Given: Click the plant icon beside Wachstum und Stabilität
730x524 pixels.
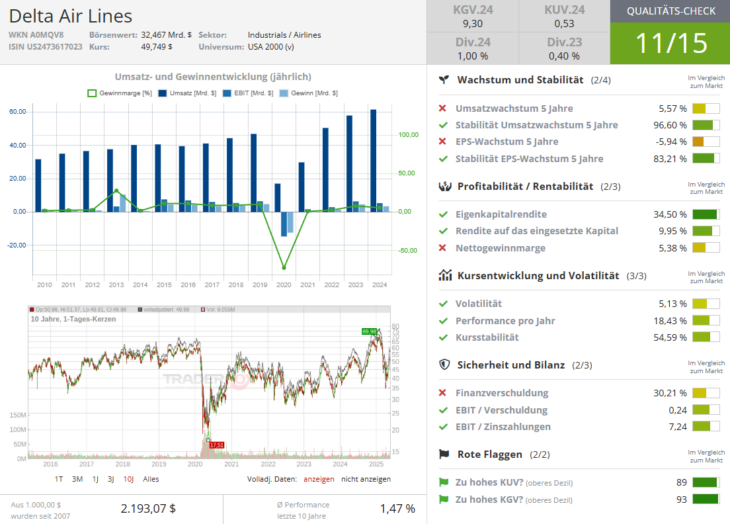Looking at the screenshot, I should tap(444, 80).
